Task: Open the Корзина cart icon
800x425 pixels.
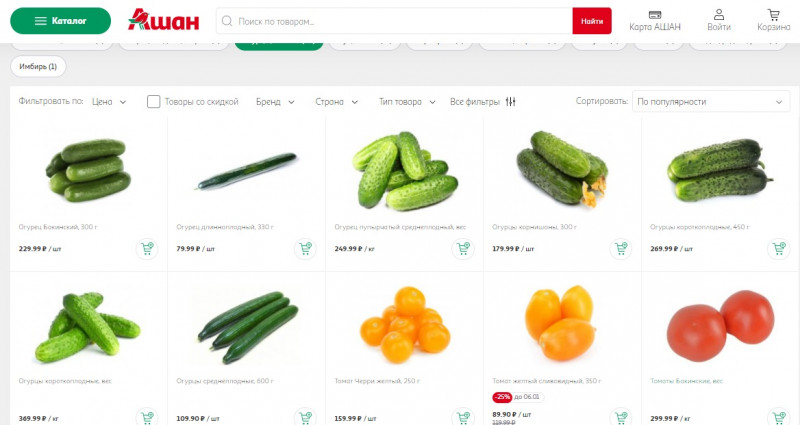Action: pos(773,15)
